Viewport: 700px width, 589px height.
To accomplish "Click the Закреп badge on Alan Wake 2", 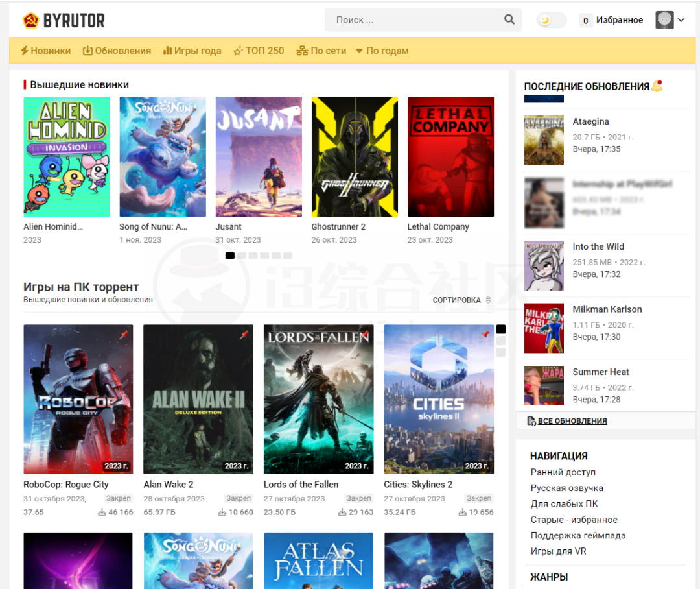I will [239, 498].
